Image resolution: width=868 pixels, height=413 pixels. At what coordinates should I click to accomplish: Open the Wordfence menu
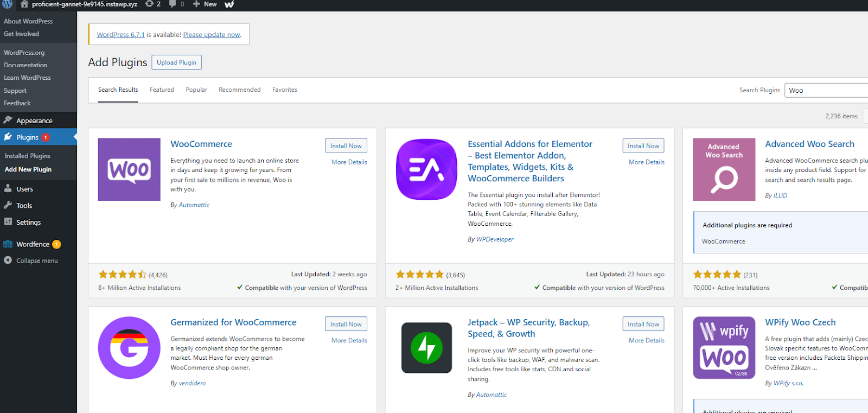point(39,244)
